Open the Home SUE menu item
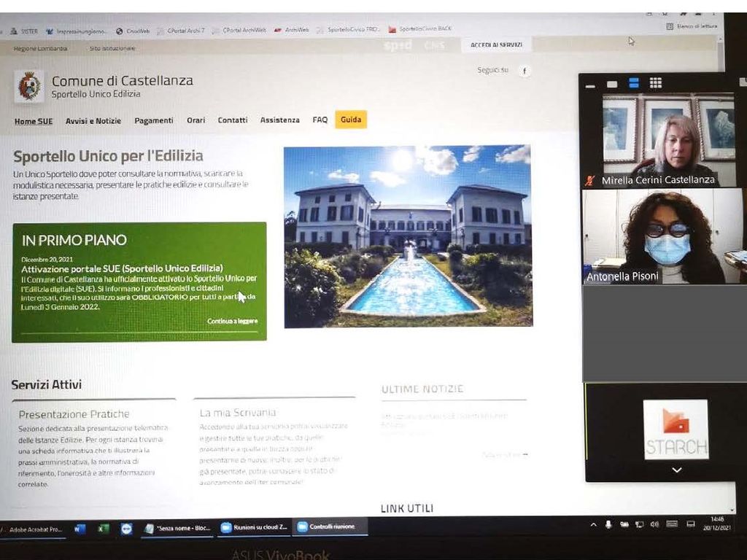This screenshot has width=747, height=560. (x=34, y=122)
